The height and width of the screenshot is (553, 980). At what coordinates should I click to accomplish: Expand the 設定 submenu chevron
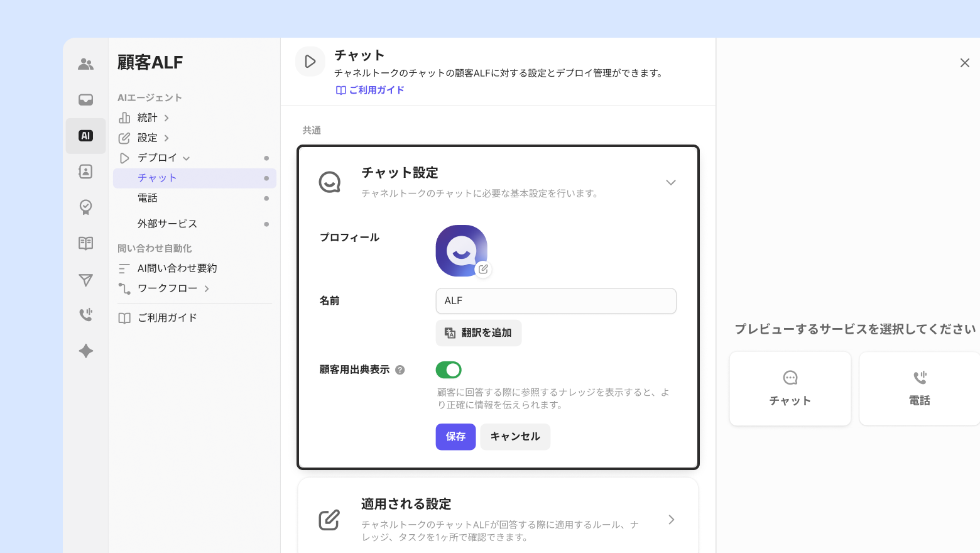(166, 138)
